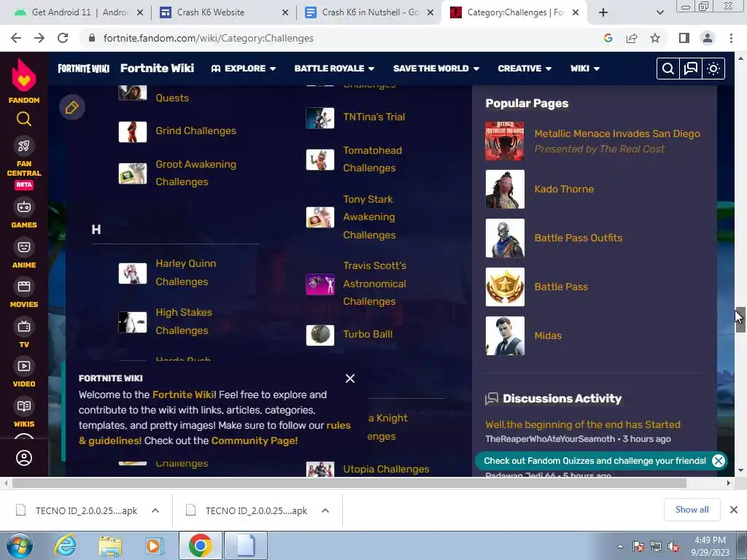Expand the CREATIVE dropdown menu
This screenshot has width=747, height=560.
pyautogui.click(x=525, y=69)
